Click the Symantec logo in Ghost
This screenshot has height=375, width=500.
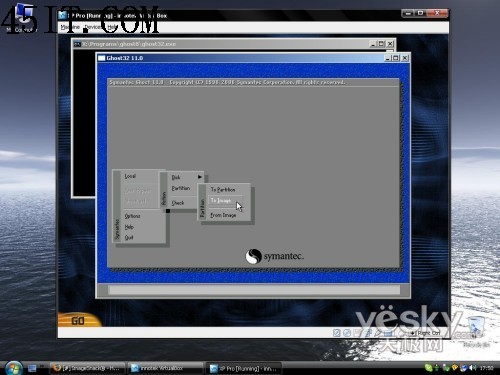click(275, 256)
